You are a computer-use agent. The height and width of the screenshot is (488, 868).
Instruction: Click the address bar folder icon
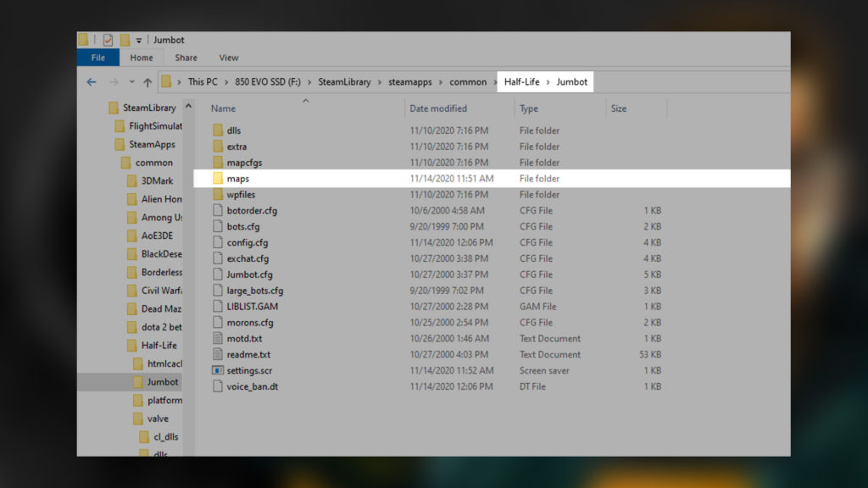(166, 82)
